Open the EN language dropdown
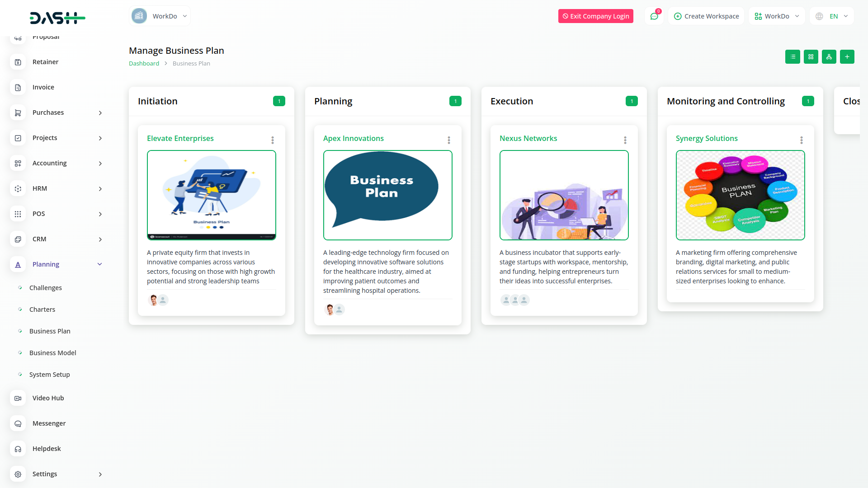Screen dimensions: 868x488 [x=832, y=16]
